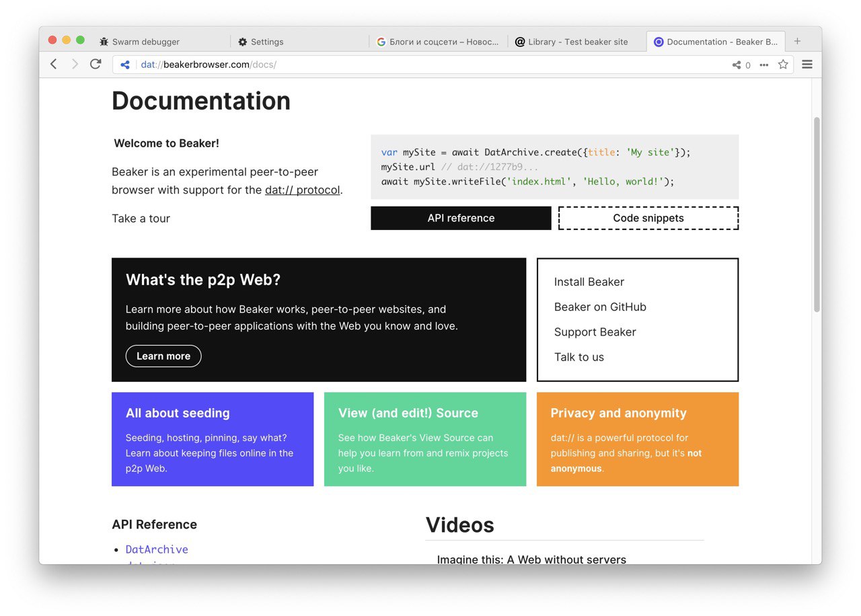Open the Code snippets button
The height and width of the screenshot is (616, 861).
point(648,218)
